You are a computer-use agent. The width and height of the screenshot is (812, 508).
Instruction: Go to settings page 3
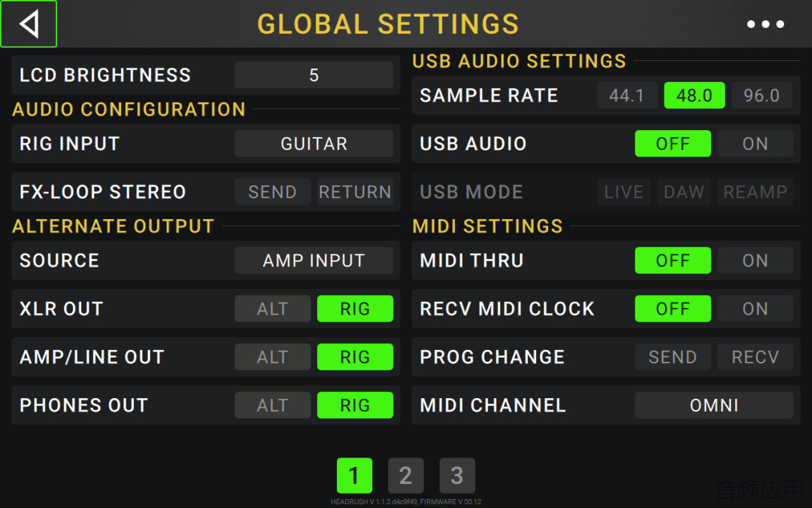pyautogui.click(x=457, y=476)
